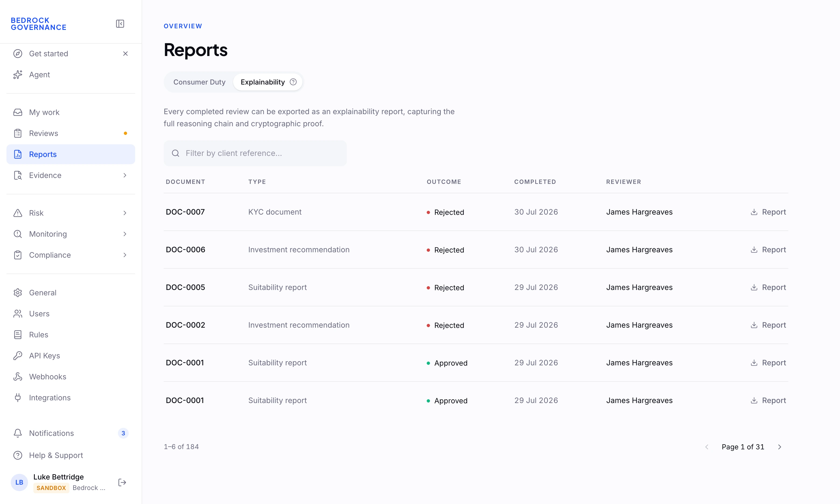Viewport: 840px width, 504px height.
Task: Expand the Risk menu chevron
Action: [125, 213]
